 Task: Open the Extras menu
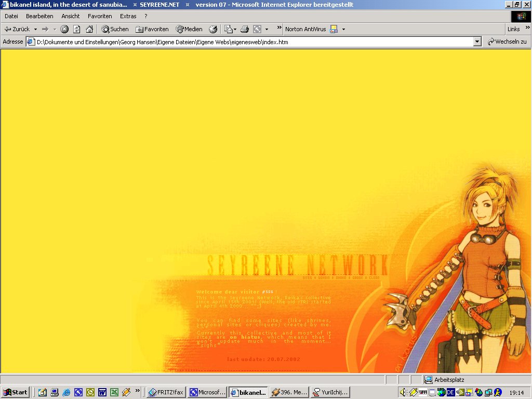pos(128,16)
